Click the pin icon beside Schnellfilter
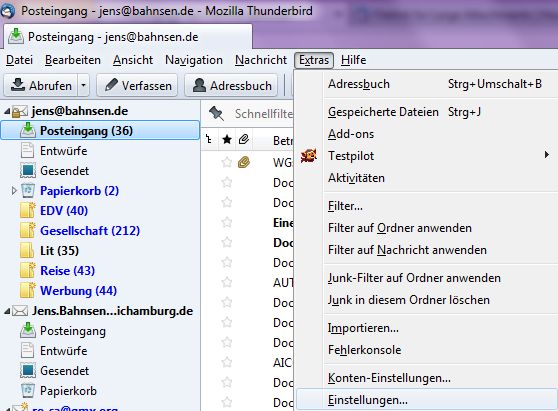 [216, 113]
